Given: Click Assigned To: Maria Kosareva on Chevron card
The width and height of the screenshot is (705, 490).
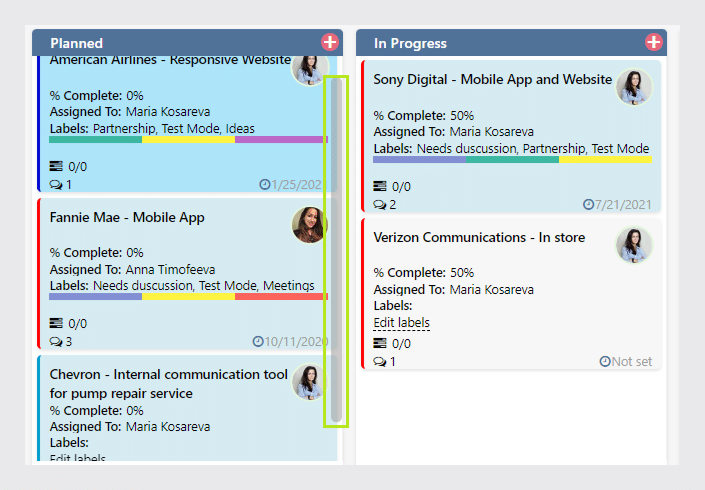Looking at the screenshot, I should point(129,427).
